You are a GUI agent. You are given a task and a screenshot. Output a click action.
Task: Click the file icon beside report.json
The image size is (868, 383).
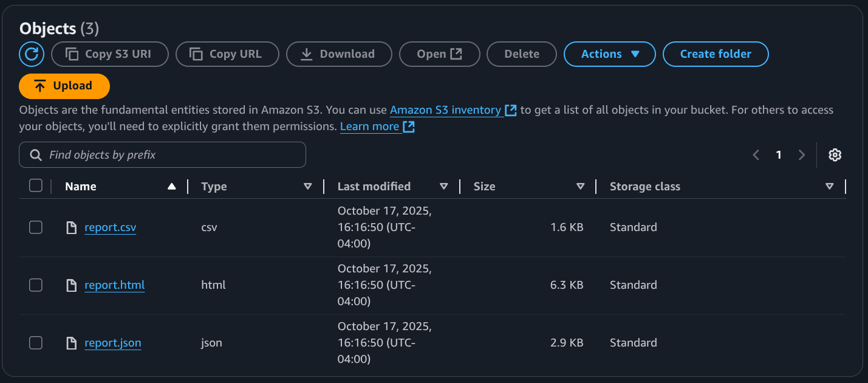(72, 343)
